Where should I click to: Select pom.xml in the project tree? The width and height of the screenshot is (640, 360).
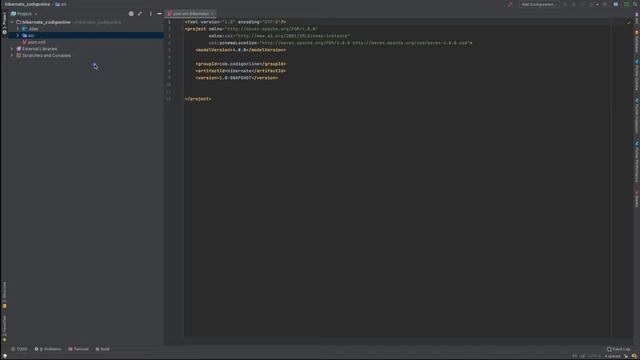click(37, 42)
